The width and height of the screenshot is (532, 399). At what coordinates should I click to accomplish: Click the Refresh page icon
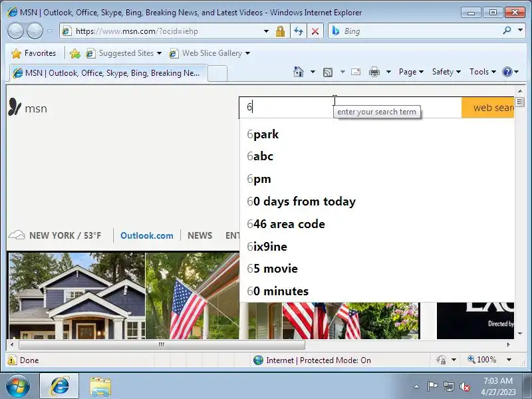298,31
